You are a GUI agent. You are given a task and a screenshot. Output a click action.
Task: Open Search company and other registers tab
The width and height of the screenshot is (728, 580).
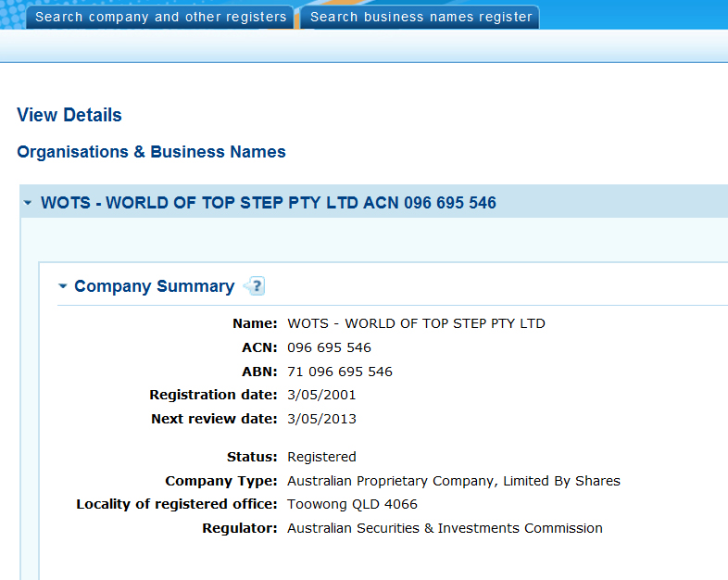pos(161,17)
